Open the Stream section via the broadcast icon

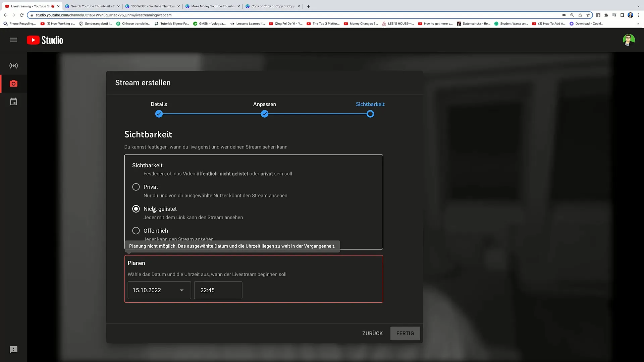[13, 66]
